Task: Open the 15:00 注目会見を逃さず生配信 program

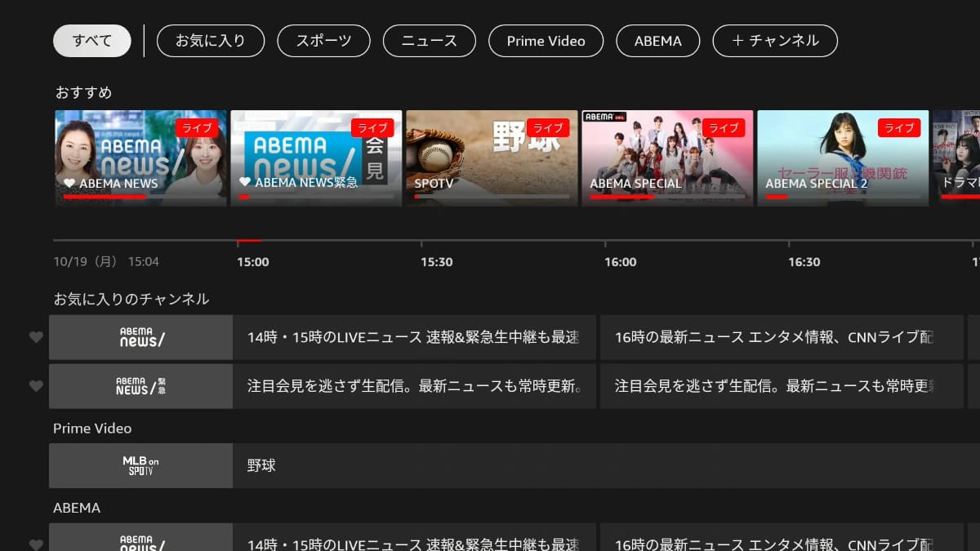Action: [x=414, y=386]
